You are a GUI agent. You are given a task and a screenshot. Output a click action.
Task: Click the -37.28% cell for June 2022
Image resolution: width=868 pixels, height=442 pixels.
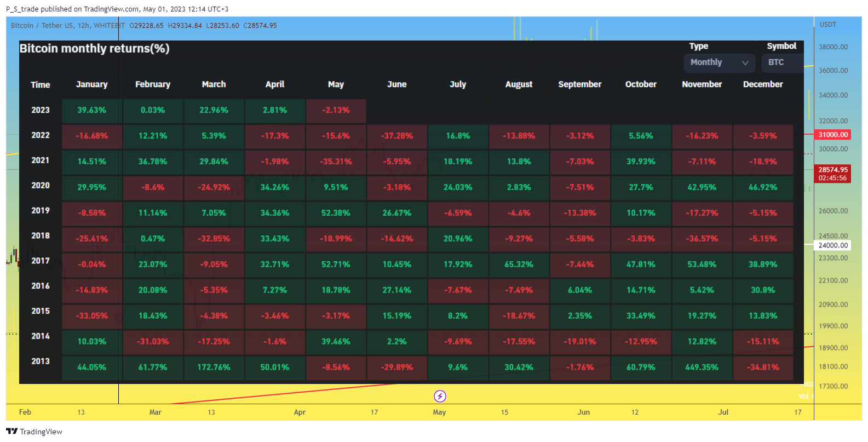click(397, 136)
